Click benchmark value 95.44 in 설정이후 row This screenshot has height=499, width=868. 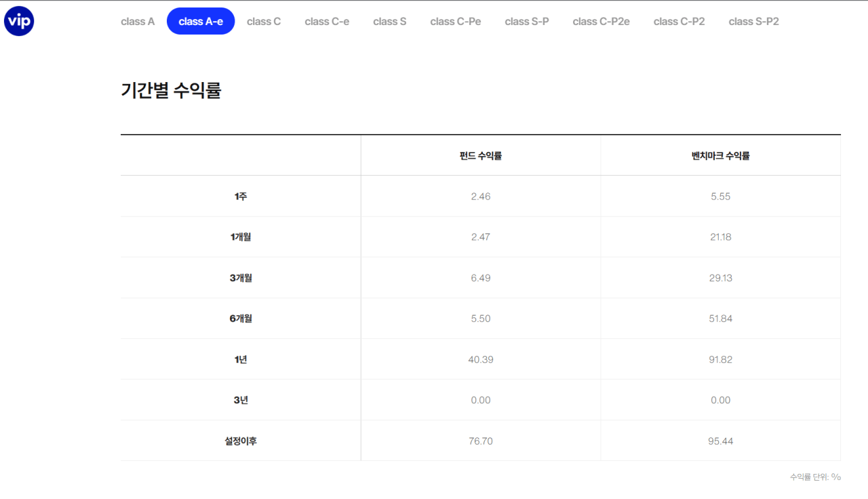click(720, 441)
